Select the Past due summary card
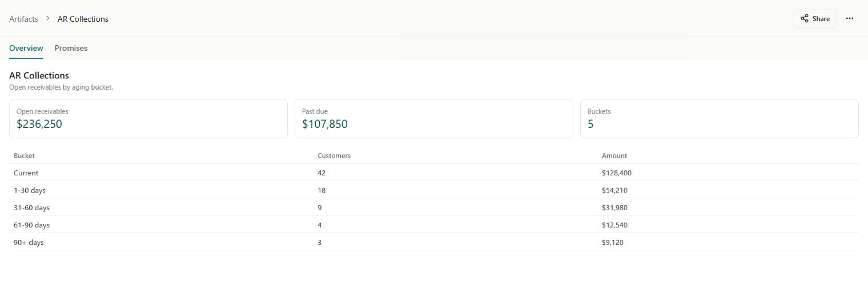The height and width of the screenshot is (297, 868). pyautogui.click(x=434, y=119)
